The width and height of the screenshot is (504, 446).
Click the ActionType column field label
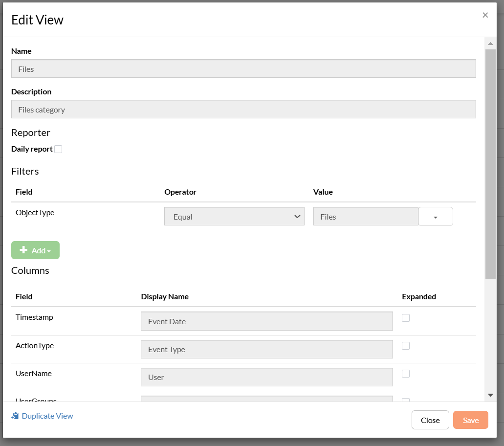coord(35,345)
